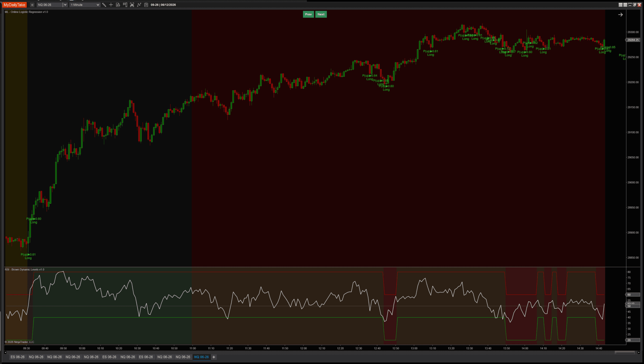Viewport: 644px width, 364px height.
Task: Click the RSI 20 level marker
Action: coord(633,340)
